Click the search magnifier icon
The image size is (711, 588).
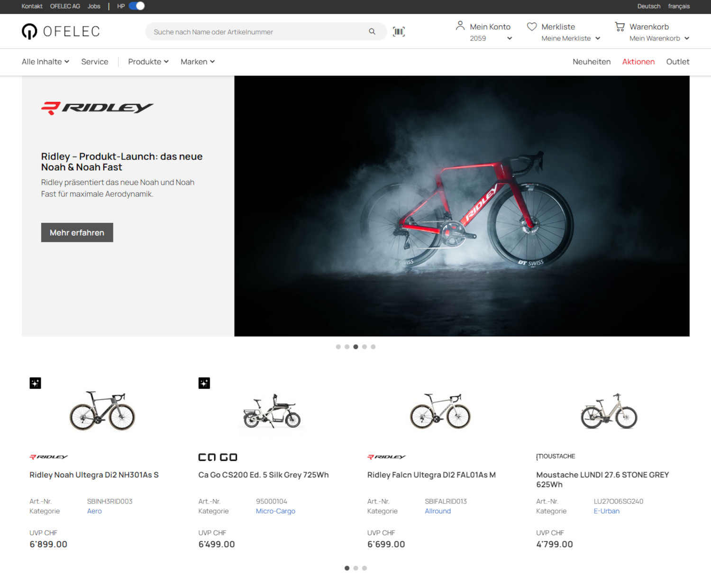(372, 32)
